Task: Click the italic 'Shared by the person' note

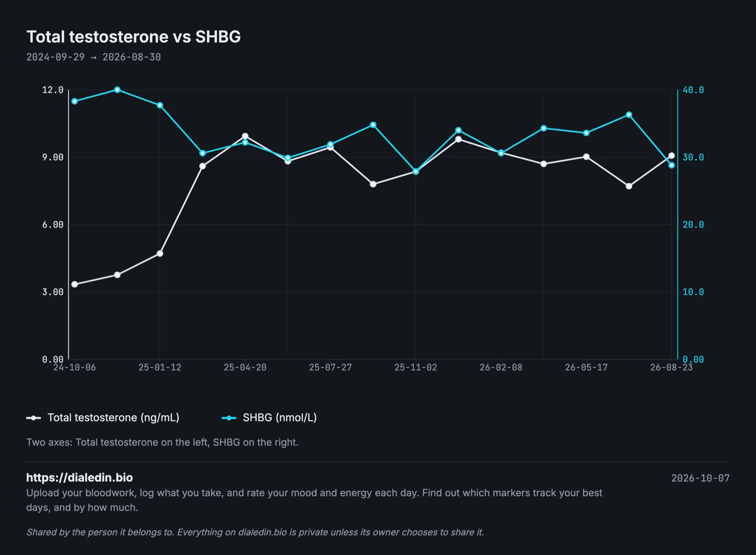Action: pos(255,532)
